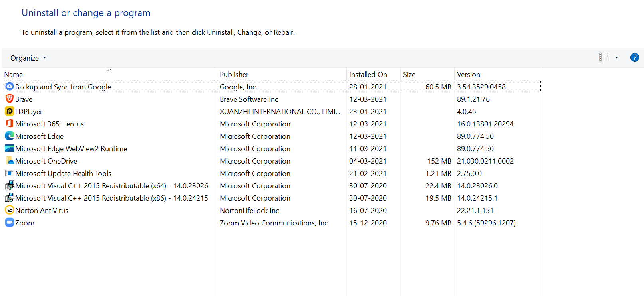Click version 21.030.0211.0002

click(x=485, y=161)
